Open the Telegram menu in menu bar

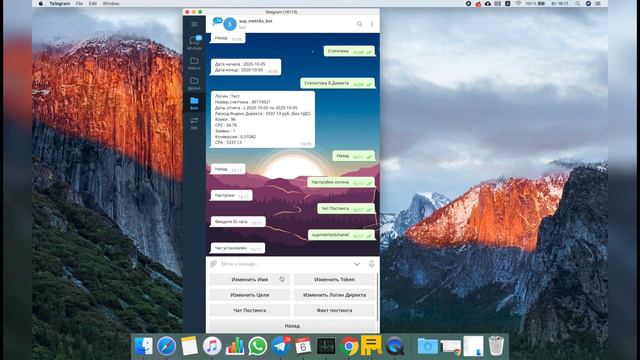(x=60, y=4)
